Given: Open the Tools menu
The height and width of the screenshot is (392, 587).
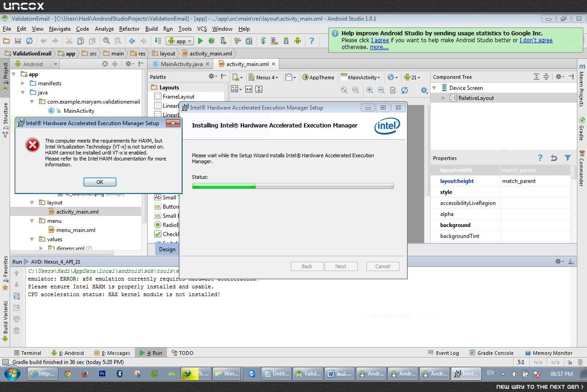Looking at the screenshot, I should pyautogui.click(x=185, y=28).
